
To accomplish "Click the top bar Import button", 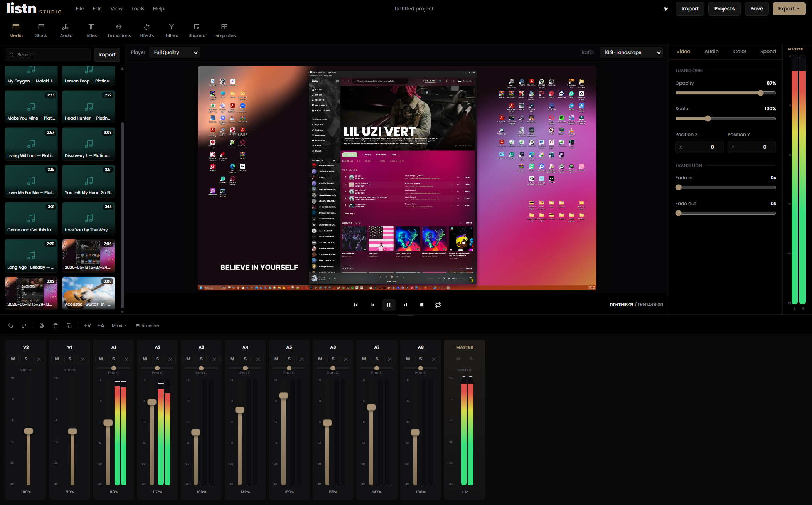I will point(690,9).
